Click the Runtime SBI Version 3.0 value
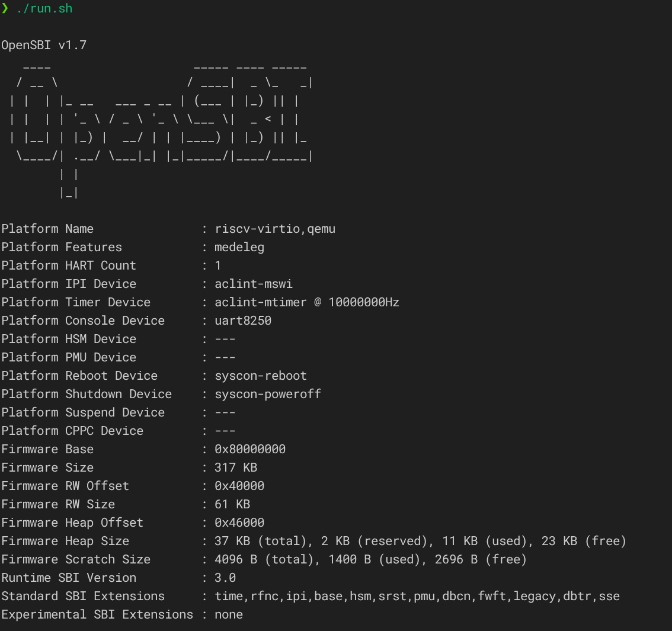 coord(225,578)
